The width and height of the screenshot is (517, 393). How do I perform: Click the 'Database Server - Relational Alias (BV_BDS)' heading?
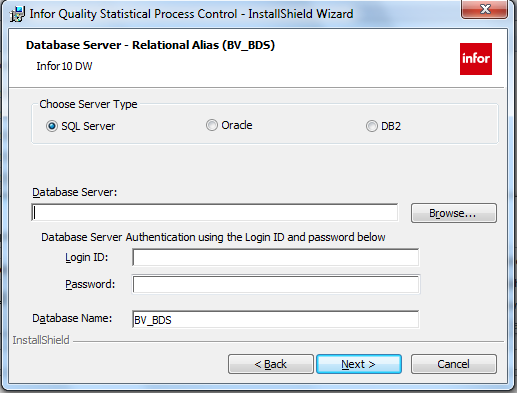(x=150, y=45)
